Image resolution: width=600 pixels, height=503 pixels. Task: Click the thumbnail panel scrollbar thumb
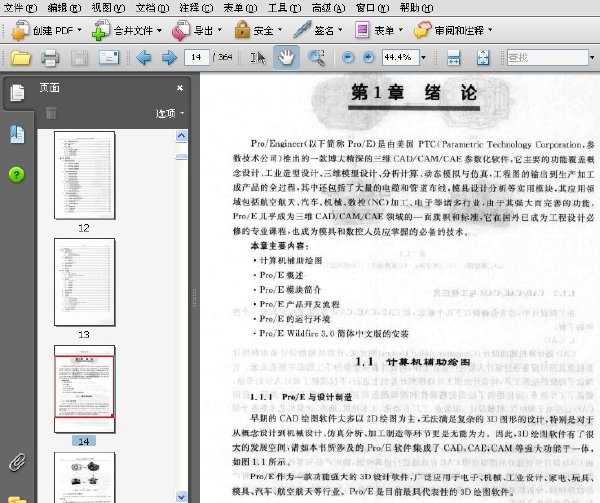(181, 157)
